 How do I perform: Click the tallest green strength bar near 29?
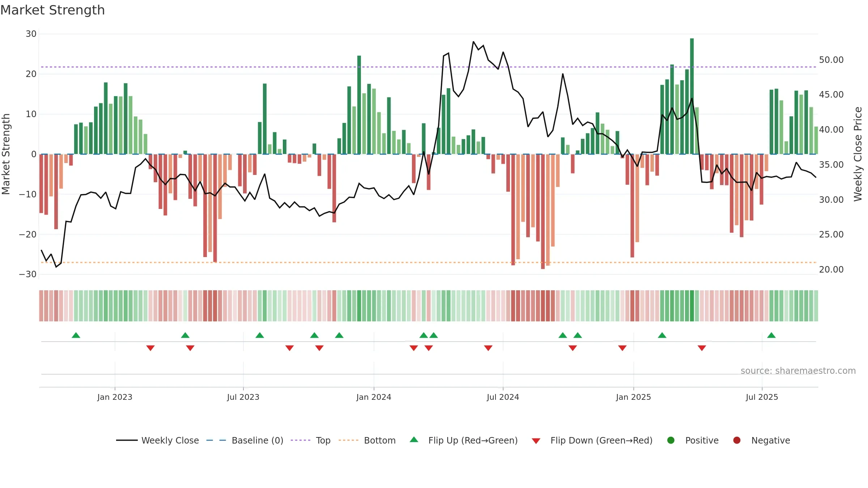(x=692, y=96)
